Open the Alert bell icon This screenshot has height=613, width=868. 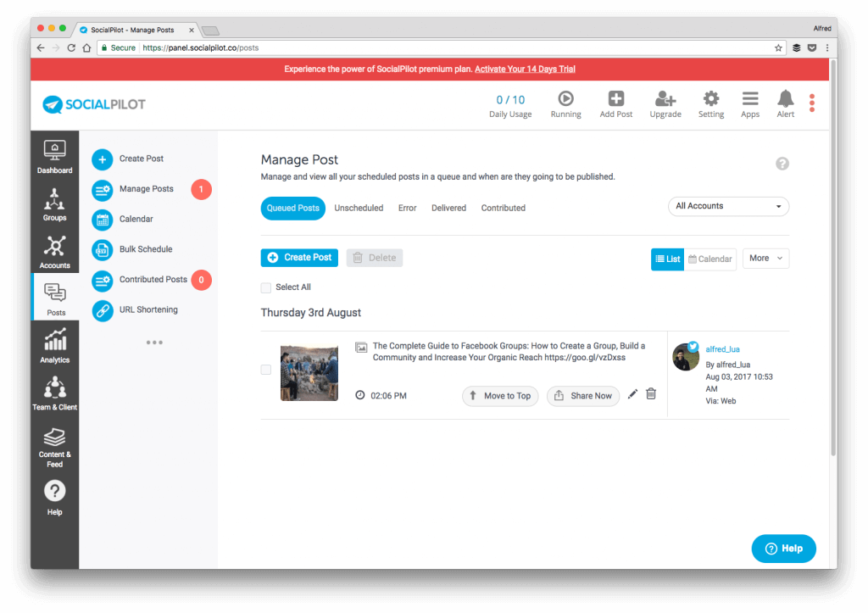click(x=786, y=104)
